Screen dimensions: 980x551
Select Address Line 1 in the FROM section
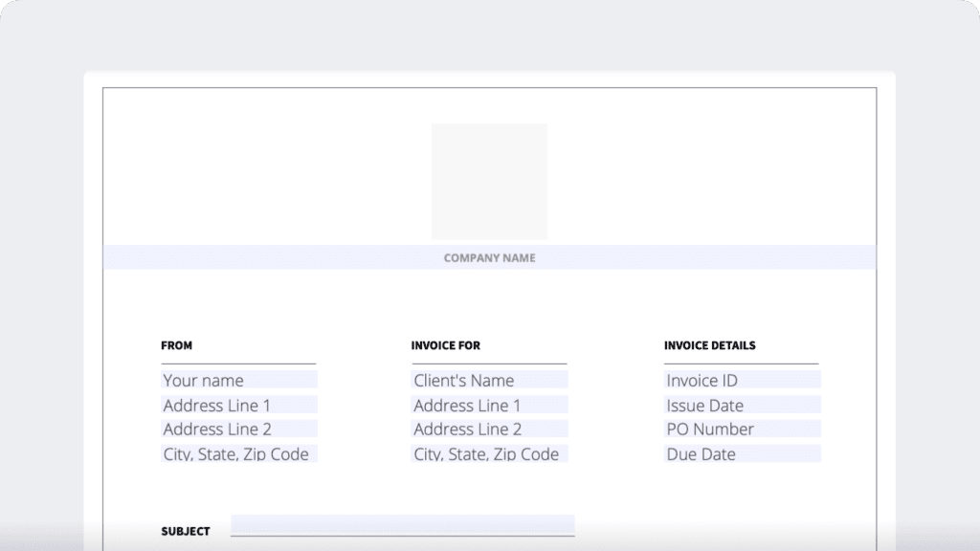[237, 405]
